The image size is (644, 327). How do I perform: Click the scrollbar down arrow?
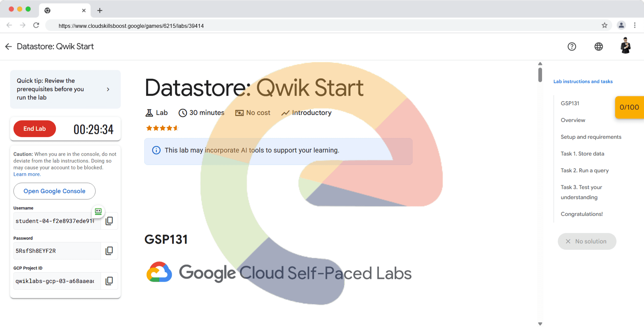(540, 324)
